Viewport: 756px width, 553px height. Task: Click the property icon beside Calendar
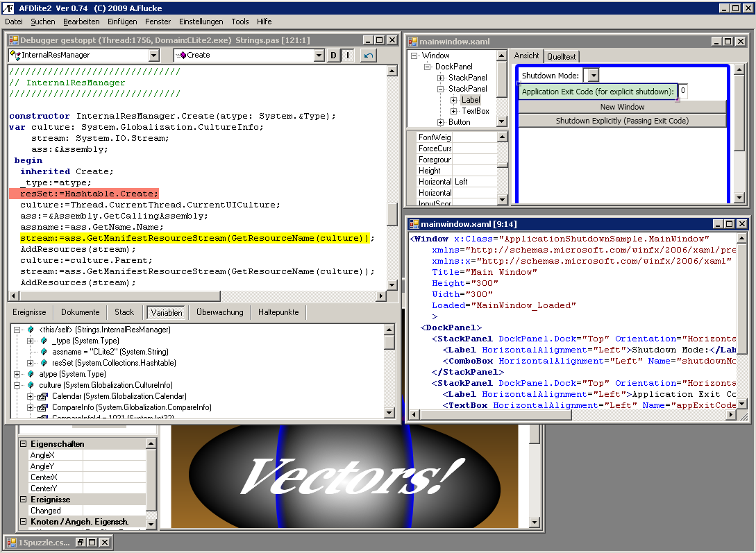click(43, 396)
